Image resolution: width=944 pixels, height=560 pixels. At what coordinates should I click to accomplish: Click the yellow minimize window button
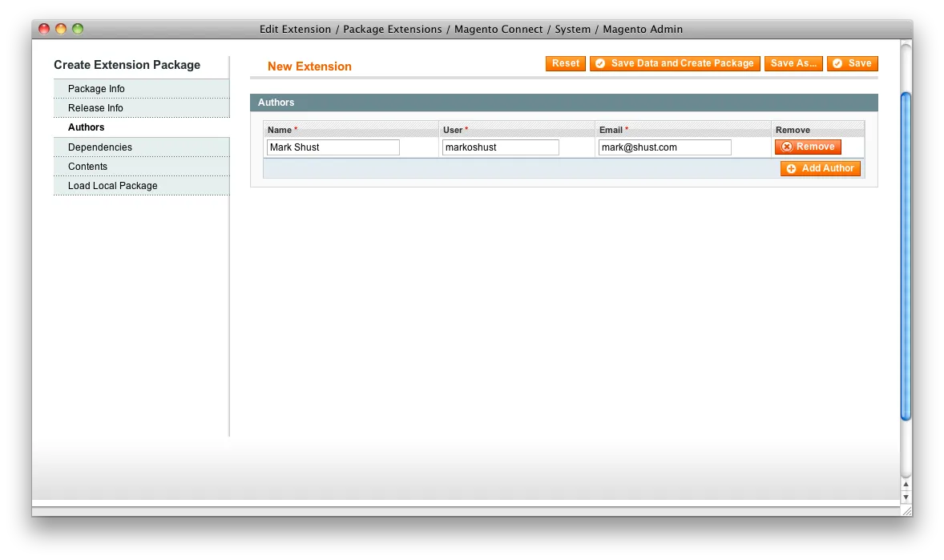(x=61, y=29)
